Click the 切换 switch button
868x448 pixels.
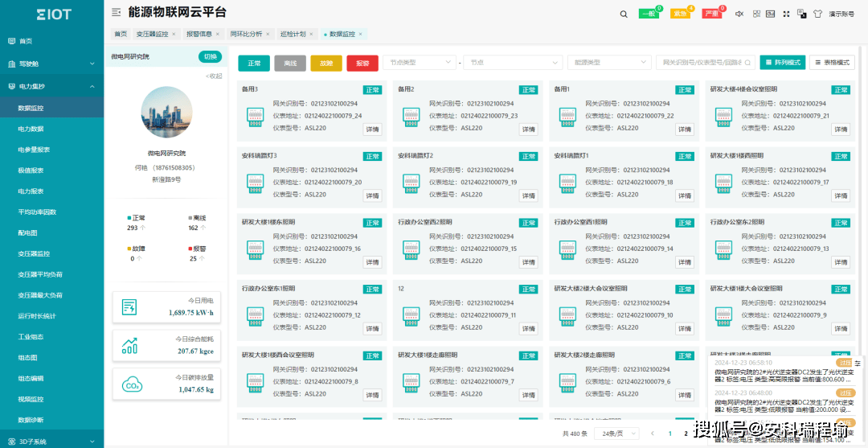(211, 56)
